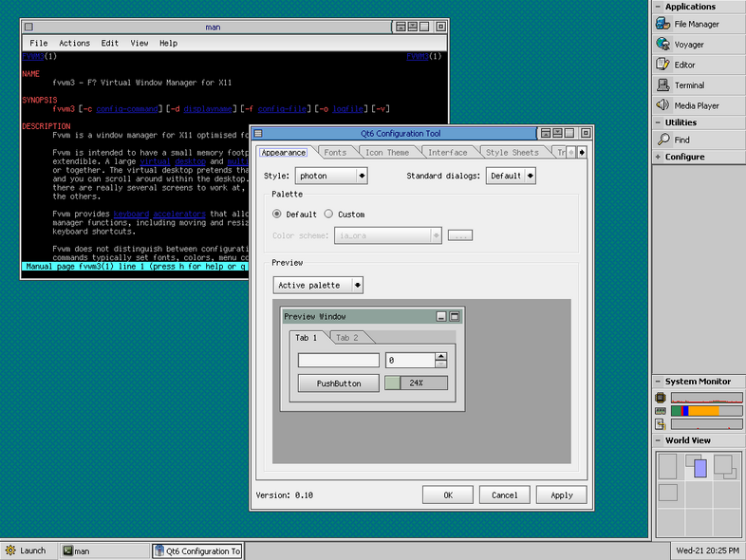Switch to man in the taskbar
This screenshot has height=560, width=746.
(x=104, y=551)
